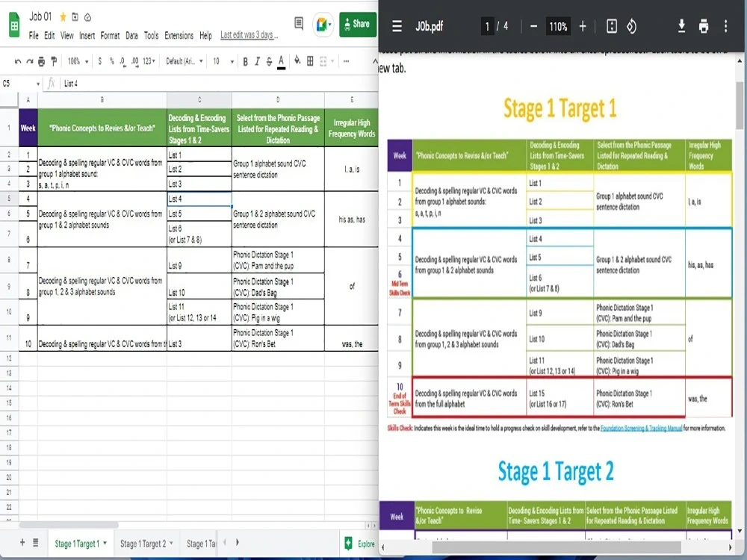Open the text color picker

[x=281, y=61]
